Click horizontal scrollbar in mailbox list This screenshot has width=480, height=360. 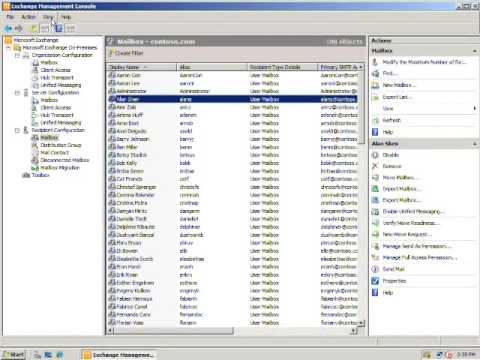point(173,331)
